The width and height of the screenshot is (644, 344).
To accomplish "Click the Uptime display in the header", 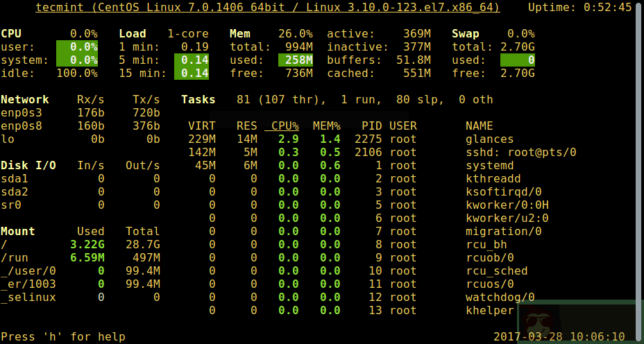I will pyautogui.click(x=580, y=8).
